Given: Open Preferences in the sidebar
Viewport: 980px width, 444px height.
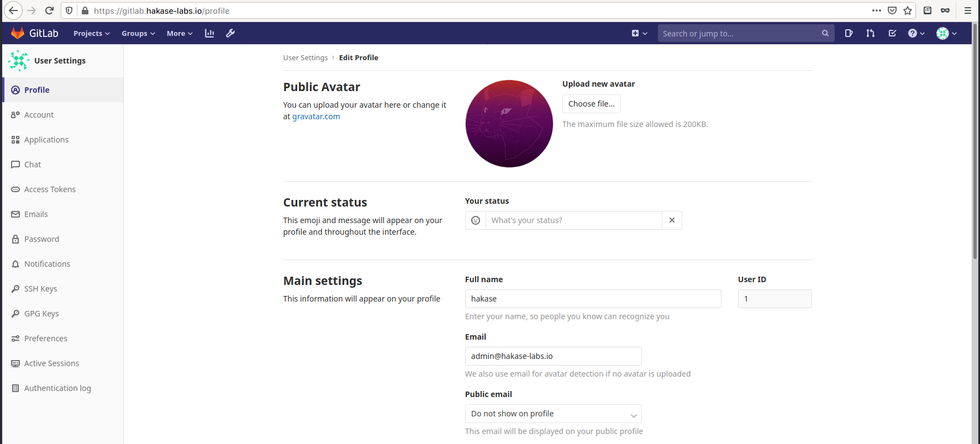Looking at the screenshot, I should [63, 339].
